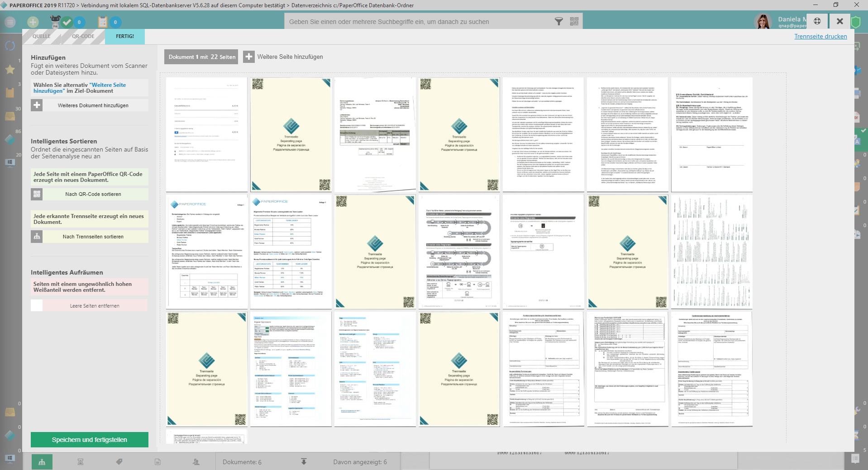The image size is (868, 470).
Task: Click the folder tree icon in bottom bar
Action: (42, 462)
